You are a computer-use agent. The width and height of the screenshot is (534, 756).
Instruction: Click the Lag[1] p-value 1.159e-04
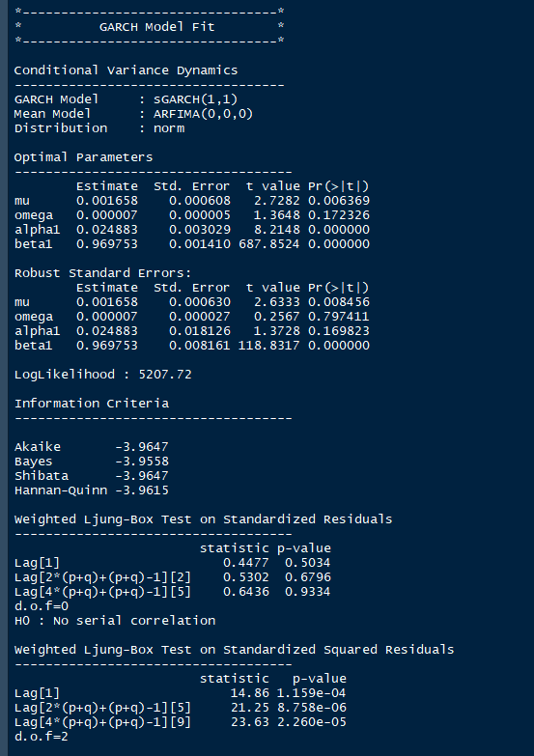[x=311, y=693]
